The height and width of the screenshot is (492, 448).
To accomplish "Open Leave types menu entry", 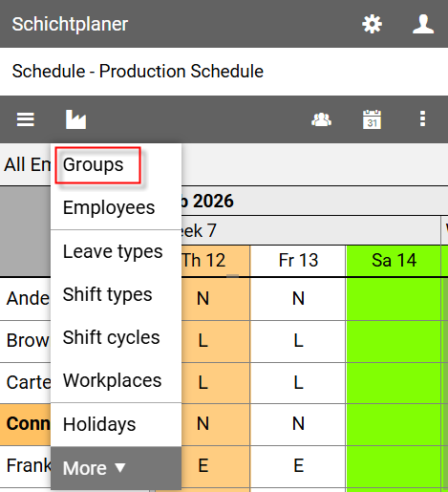I will point(116,251).
